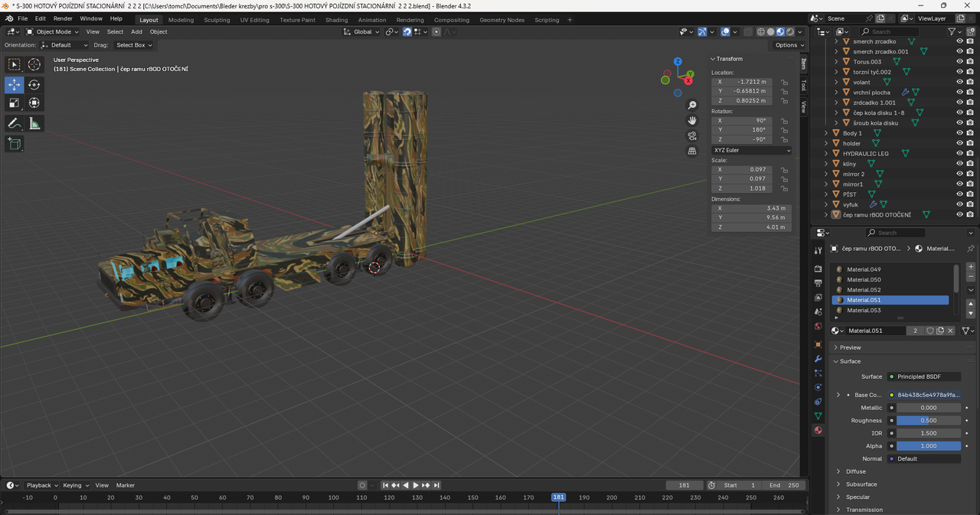Open the Modifiers wrench properties tab
This screenshot has height=515, width=980.
[818, 359]
